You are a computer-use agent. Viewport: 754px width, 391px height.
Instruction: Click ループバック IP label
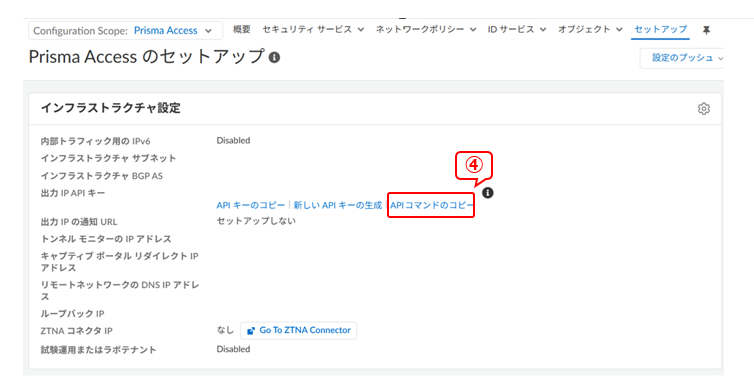coord(72,314)
